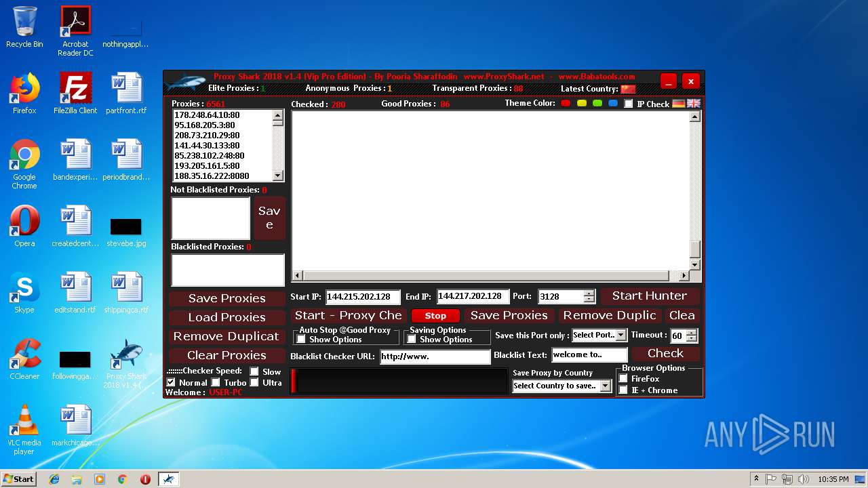Click Save Proxies button beside Stop
The height and width of the screenshot is (488, 868).
[509, 315]
